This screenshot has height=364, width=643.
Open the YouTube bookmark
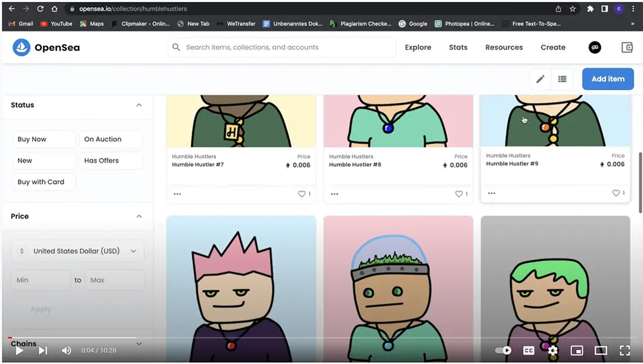point(56,24)
